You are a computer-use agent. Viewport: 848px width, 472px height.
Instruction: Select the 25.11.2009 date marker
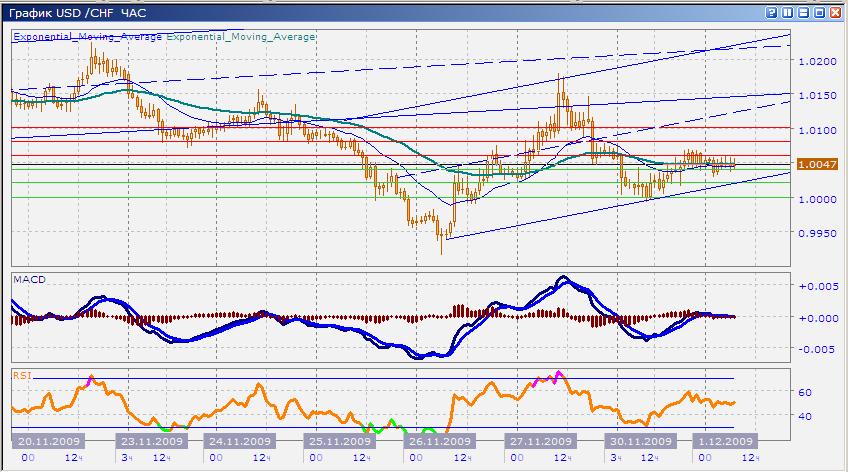pos(338,441)
